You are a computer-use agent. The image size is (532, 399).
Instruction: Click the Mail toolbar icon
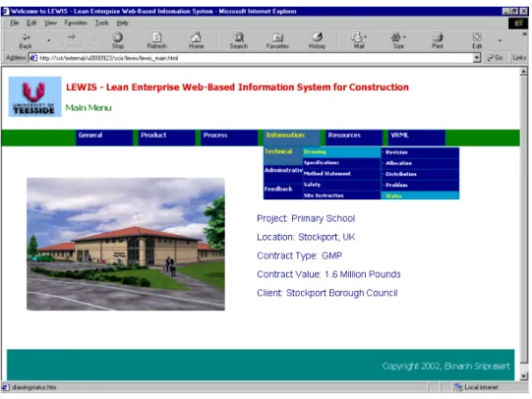(x=358, y=40)
